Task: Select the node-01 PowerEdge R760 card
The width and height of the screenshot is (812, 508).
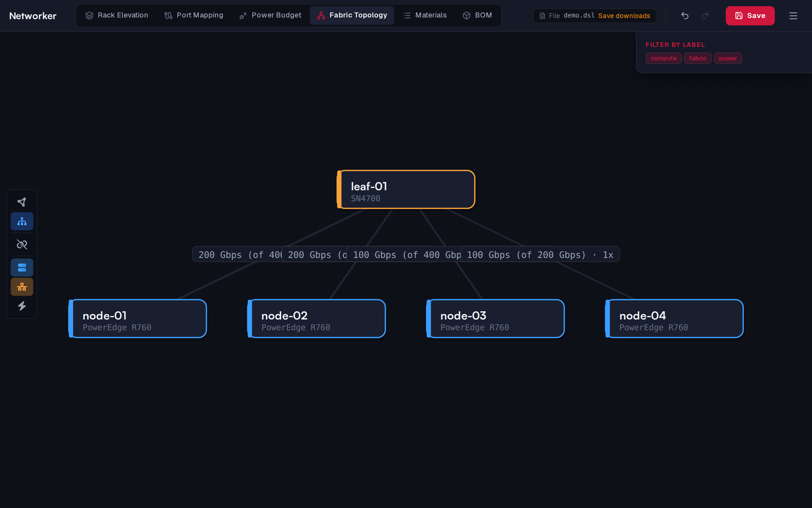Action: [138, 319]
